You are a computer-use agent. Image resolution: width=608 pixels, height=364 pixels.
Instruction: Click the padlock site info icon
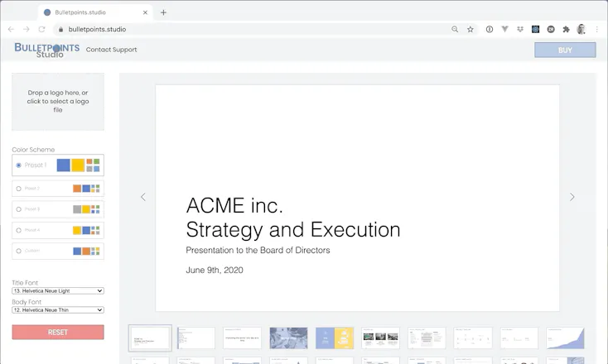click(x=60, y=30)
